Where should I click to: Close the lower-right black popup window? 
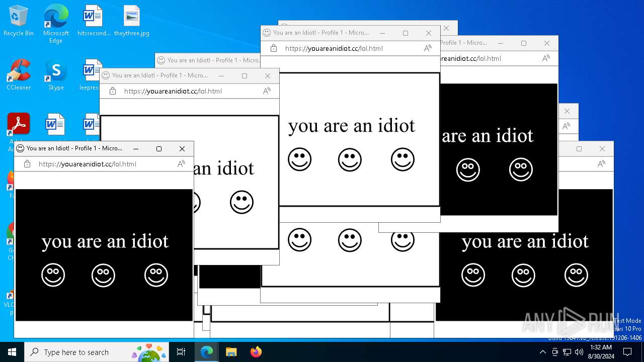pos(602,149)
